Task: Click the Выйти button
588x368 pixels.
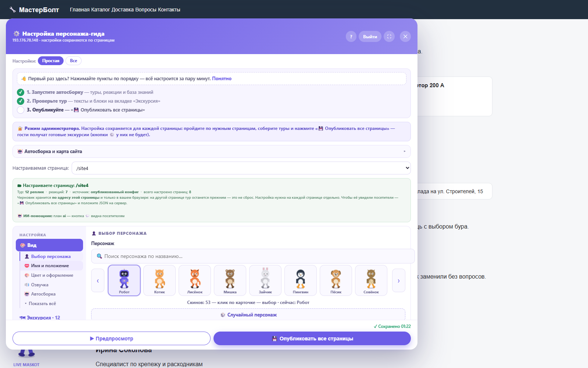Action: pos(370,36)
